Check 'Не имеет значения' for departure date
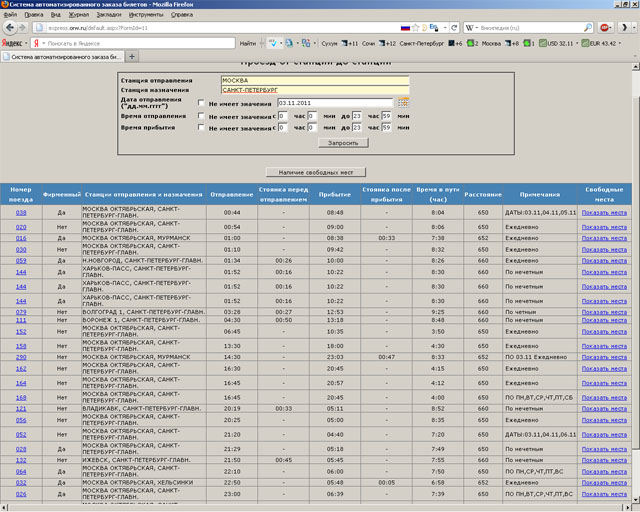The width and height of the screenshot is (640, 512). tap(203, 102)
